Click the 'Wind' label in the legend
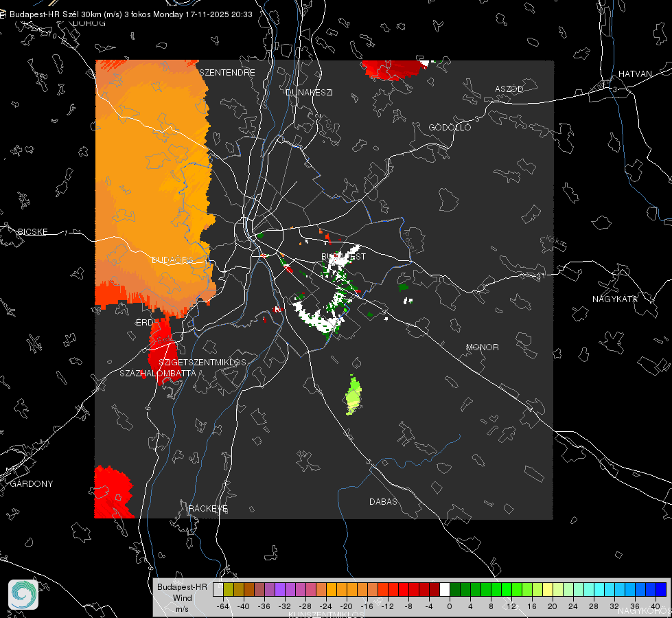This screenshot has width=672, height=618. pyautogui.click(x=182, y=598)
